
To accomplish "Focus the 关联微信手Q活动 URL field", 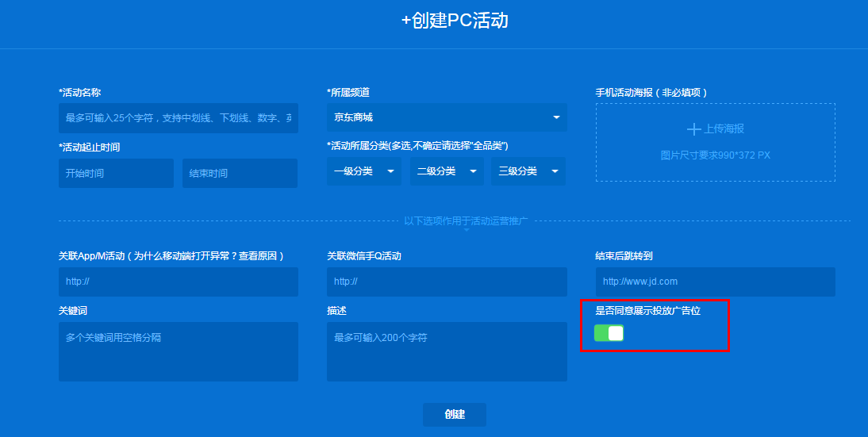I will point(447,282).
